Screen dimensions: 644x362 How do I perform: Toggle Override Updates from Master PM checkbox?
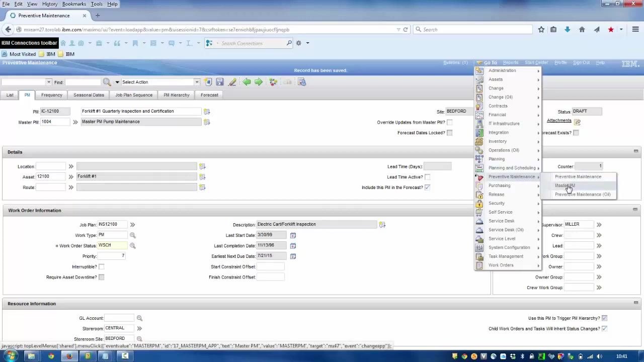coord(450,122)
